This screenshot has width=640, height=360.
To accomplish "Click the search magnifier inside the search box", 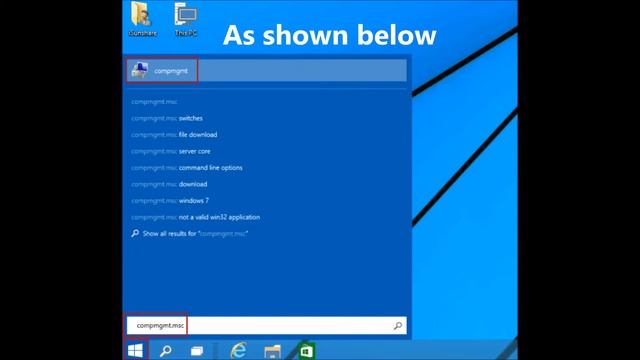I will coord(398,326).
